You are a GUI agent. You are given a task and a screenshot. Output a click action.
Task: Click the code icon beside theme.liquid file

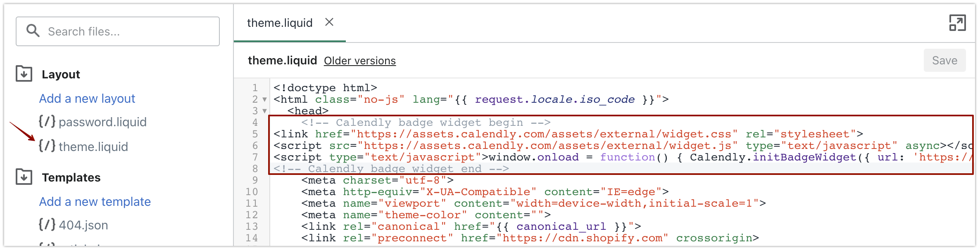[47, 146]
